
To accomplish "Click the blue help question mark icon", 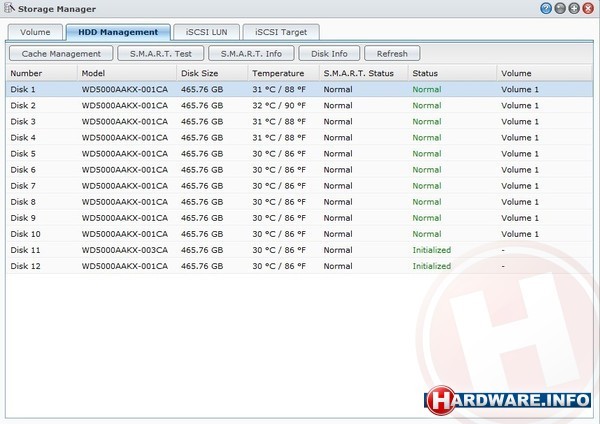I will coord(546,8).
